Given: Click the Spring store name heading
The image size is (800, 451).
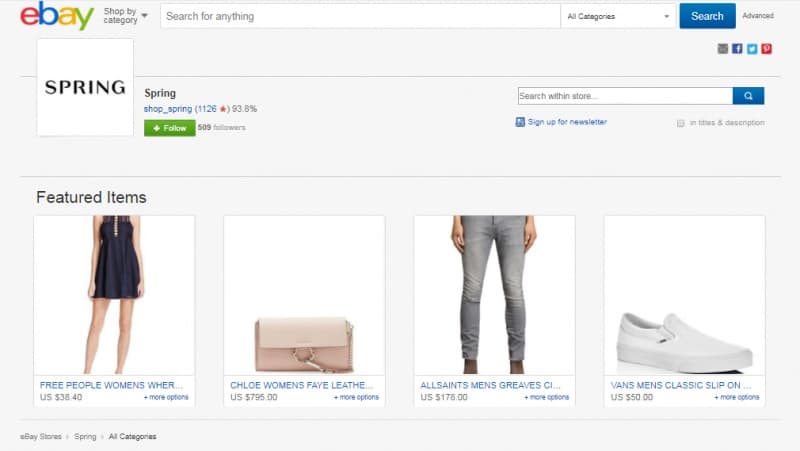Looking at the screenshot, I should [160, 93].
